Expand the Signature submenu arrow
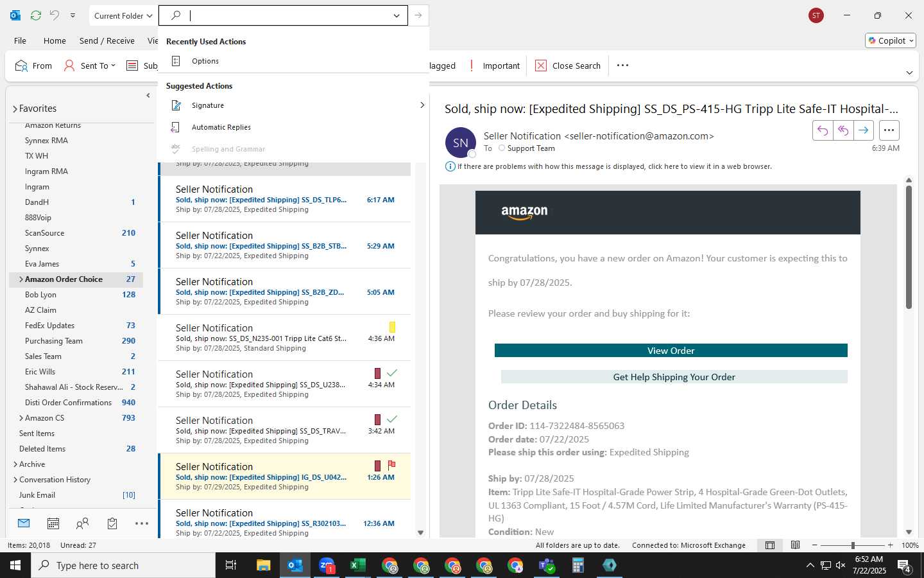 [422, 105]
